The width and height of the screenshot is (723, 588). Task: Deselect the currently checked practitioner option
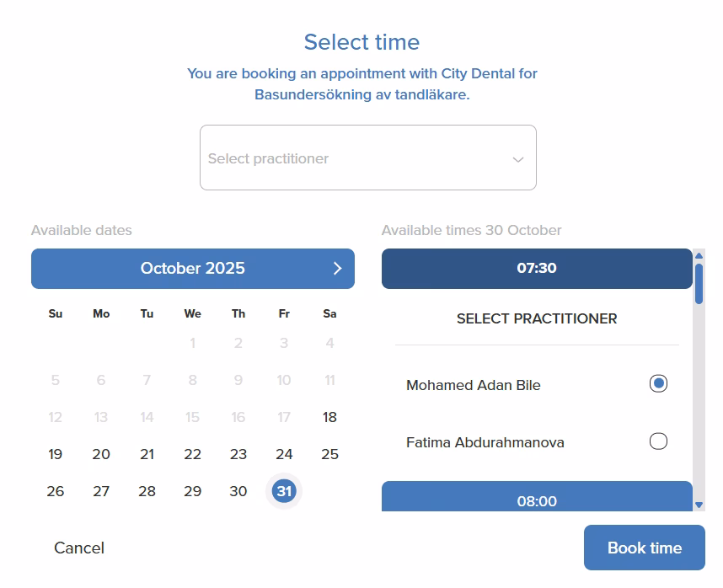(x=660, y=383)
